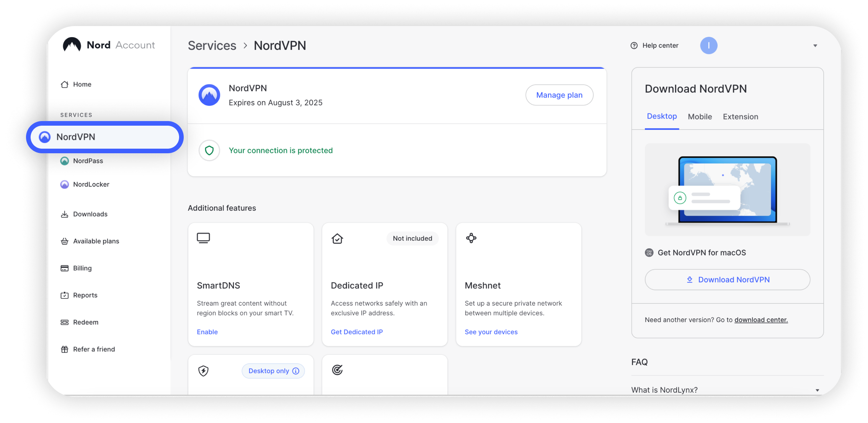Screen dimensions: 868x423
Task: Click the Help center question icon
Action: click(x=634, y=46)
